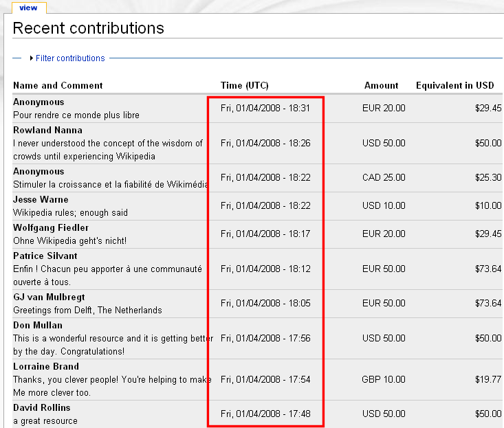Select the time Fri, 01/04/2008 - 17:56
Image resolution: width=504 pixels, height=428 pixels.
[x=265, y=338]
